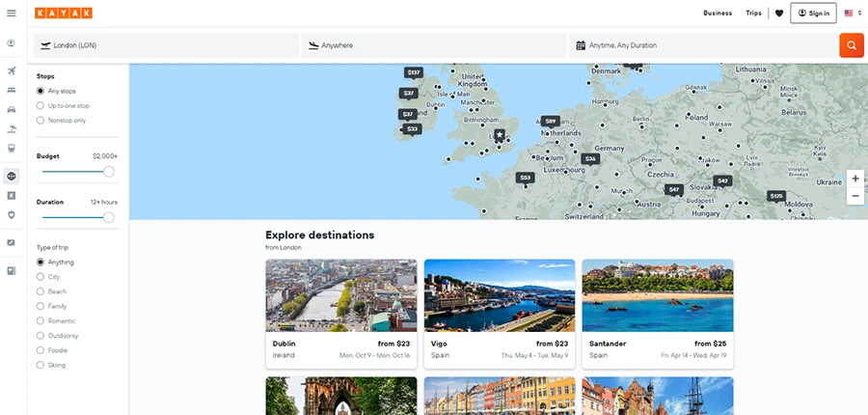Open the Santander destination photo
Image resolution: width=868 pixels, height=415 pixels.
(658, 295)
